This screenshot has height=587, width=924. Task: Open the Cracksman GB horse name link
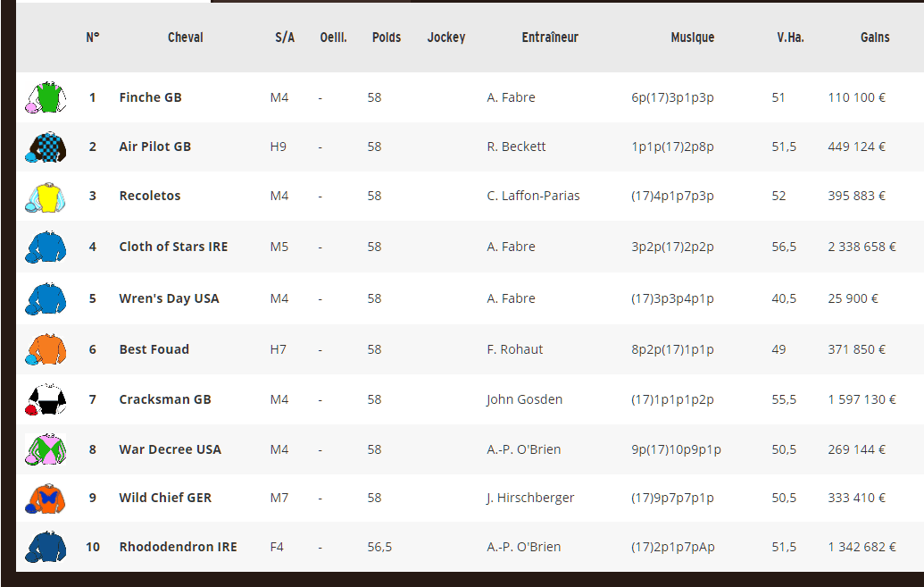[165, 399]
